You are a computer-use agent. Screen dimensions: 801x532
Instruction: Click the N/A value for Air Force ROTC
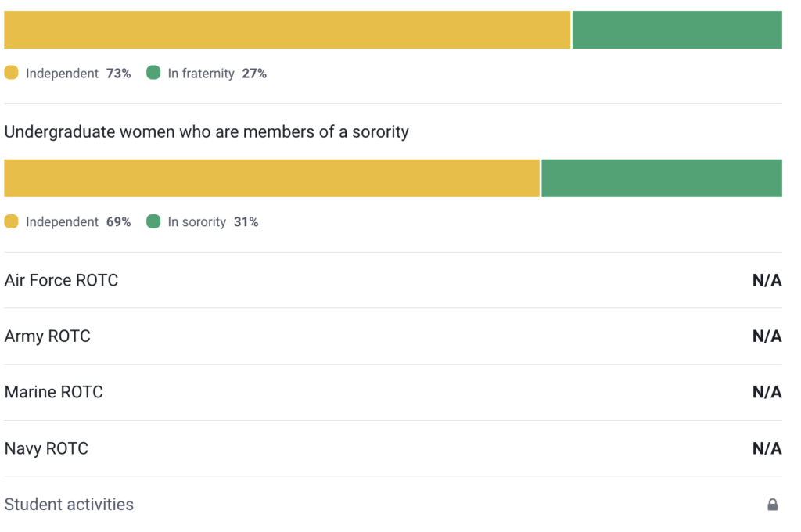point(767,280)
